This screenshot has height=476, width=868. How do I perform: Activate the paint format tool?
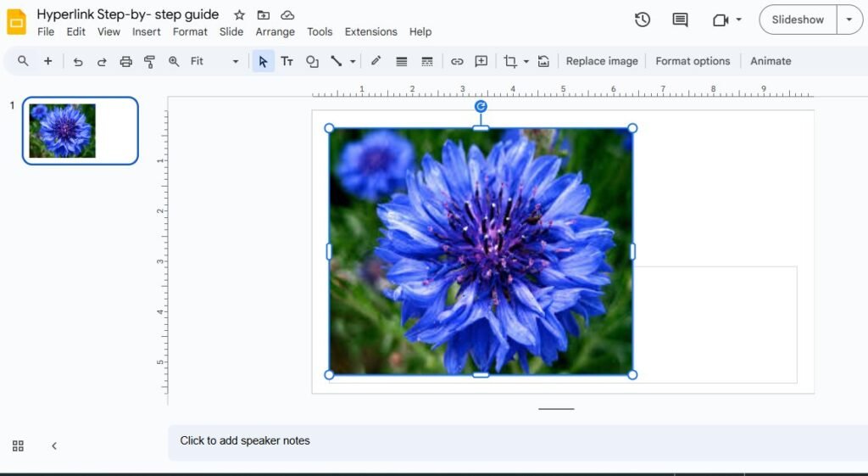coord(149,61)
